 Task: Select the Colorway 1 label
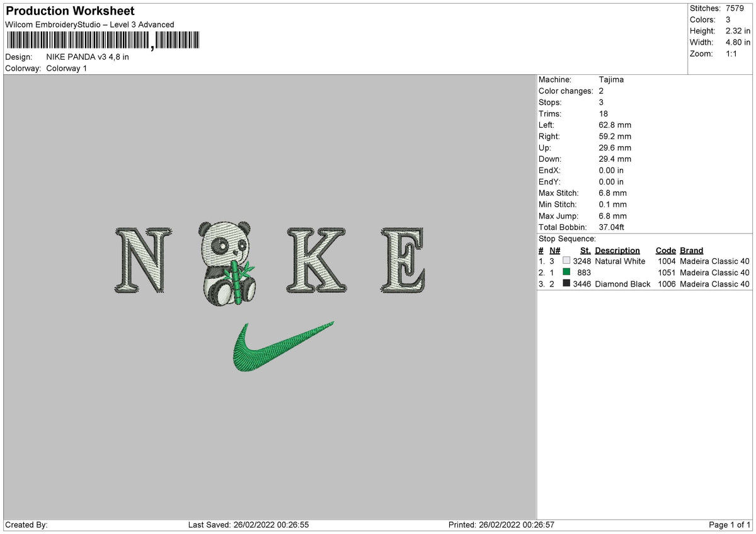[66, 68]
